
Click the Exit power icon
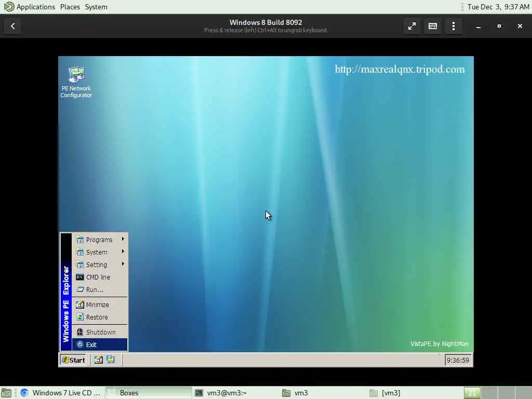point(79,345)
